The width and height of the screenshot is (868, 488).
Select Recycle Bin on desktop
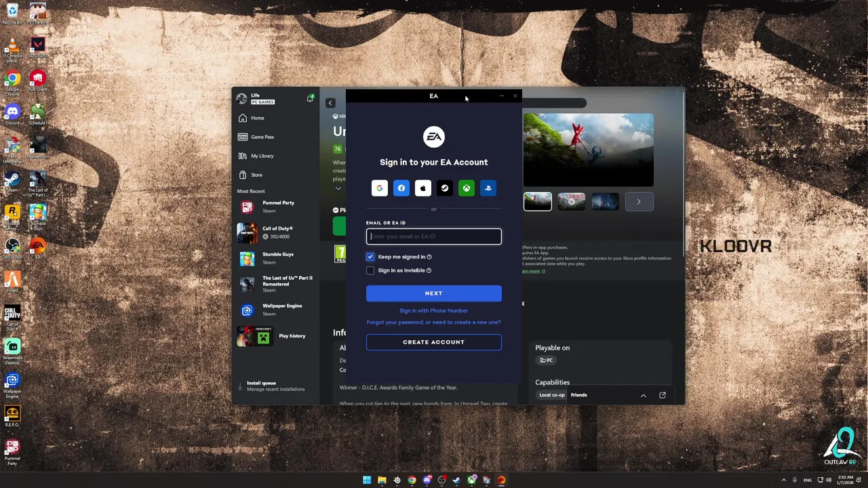coord(12,14)
